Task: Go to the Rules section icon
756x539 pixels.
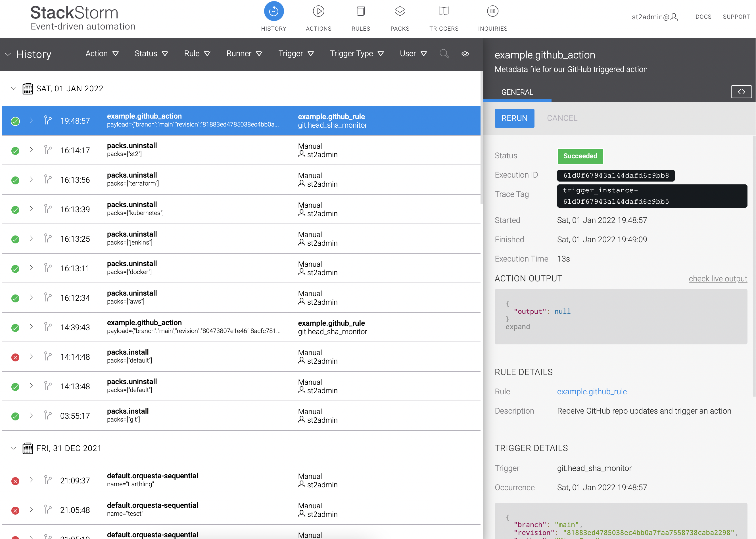Action: (x=360, y=11)
